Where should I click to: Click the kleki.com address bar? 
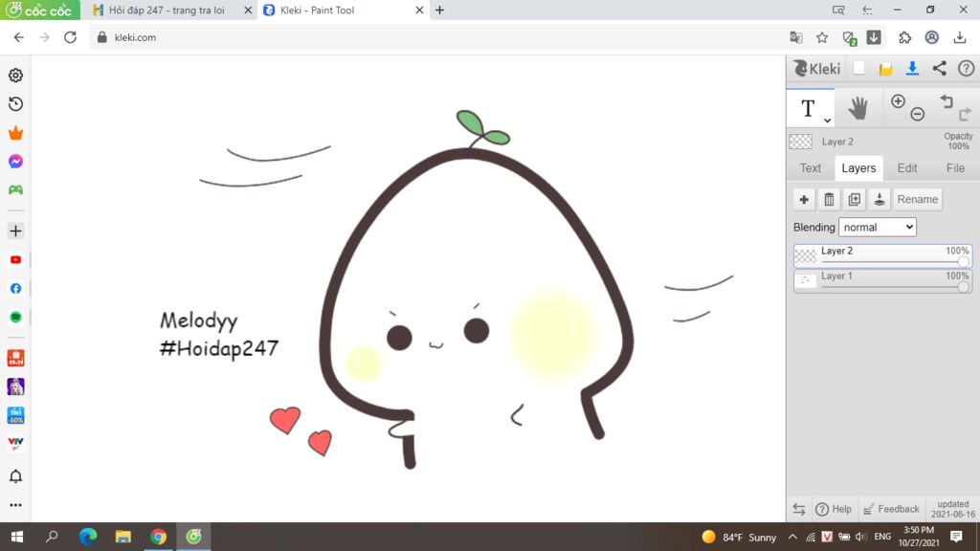tap(437, 37)
